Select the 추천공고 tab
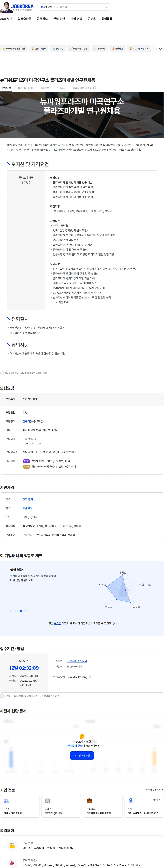 pos(61,88)
